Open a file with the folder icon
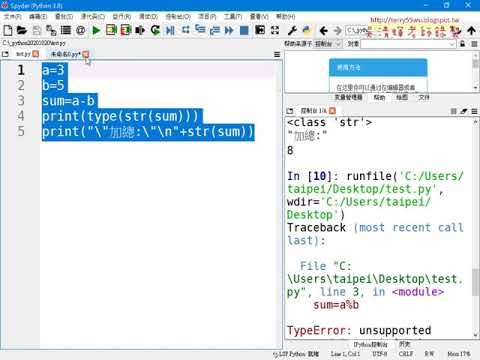 point(22,30)
